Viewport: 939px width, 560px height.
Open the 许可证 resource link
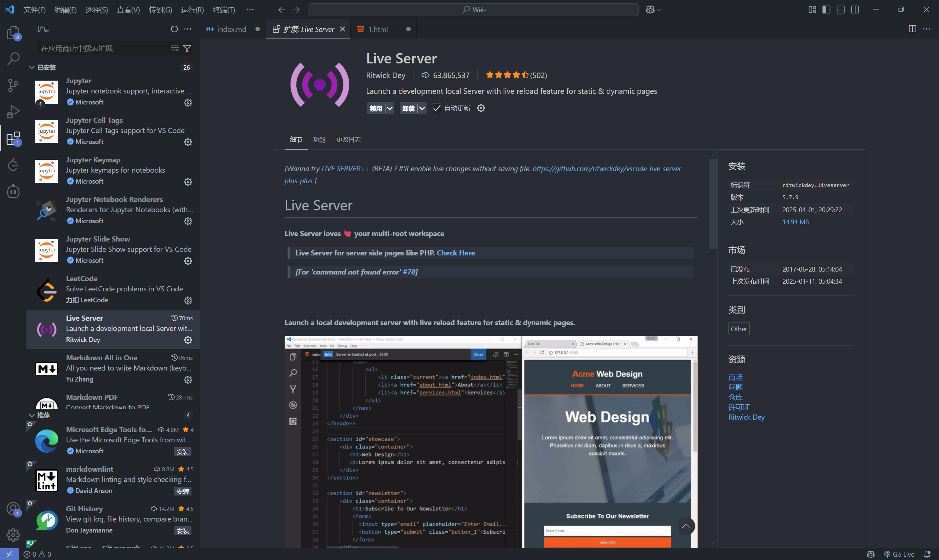[x=739, y=407]
